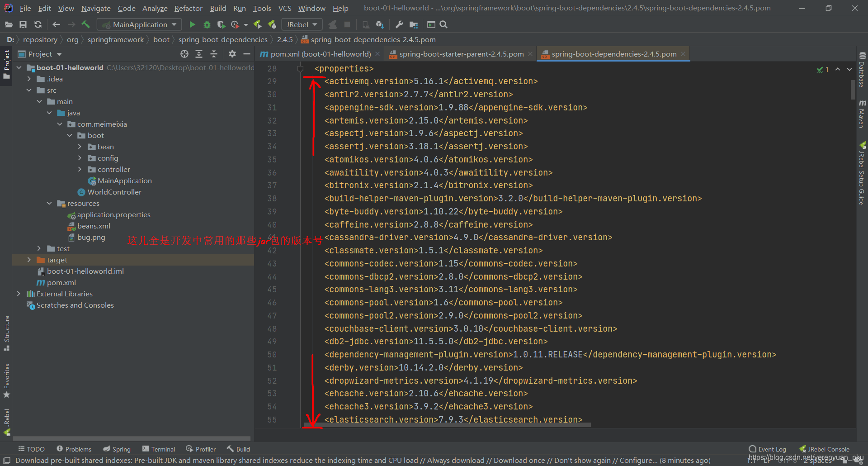This screenshot has height=466, width=868.
Task: Open the Favorites tool window
Action: point(6,380)
